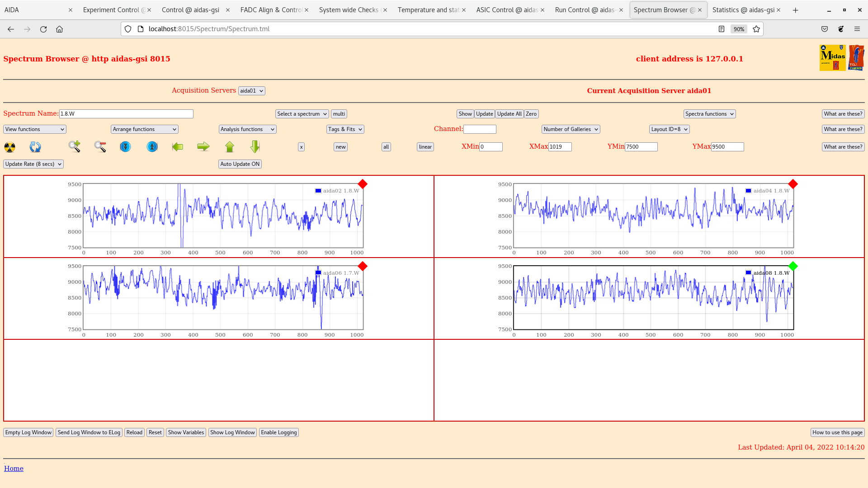
Task: Expand the Update Rate dropdown
Action: tap(33, 164)
